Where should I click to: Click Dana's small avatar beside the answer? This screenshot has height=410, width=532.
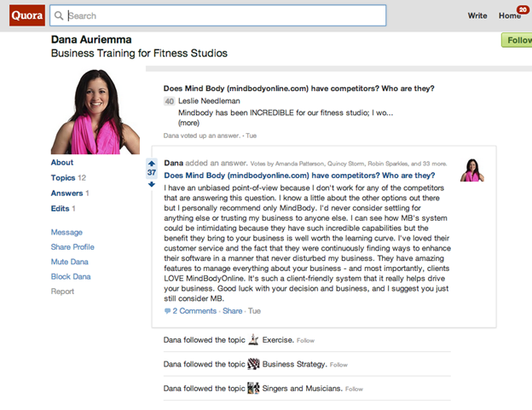point(472,170)
